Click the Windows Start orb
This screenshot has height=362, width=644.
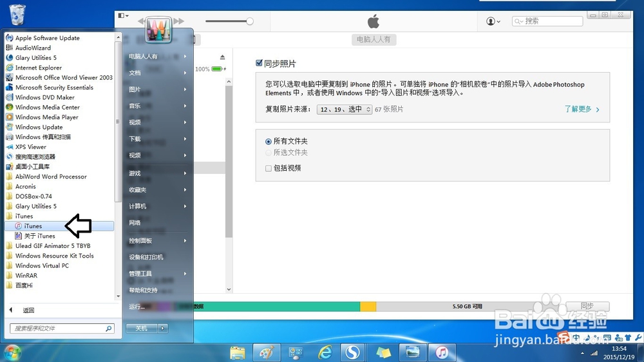click(x=12, y=353)
